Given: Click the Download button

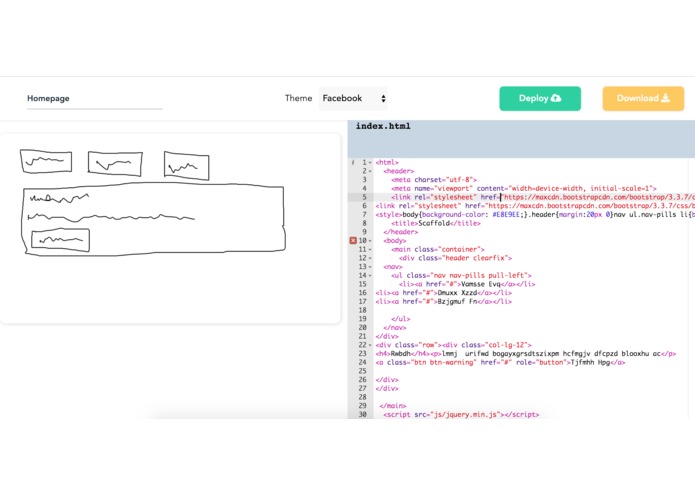Looking at the screenshot, I should click(x=643, y=98).
